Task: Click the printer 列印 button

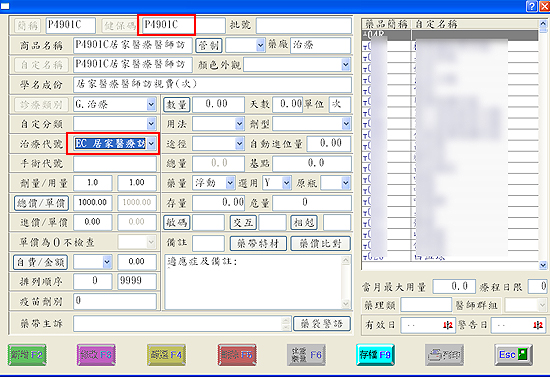Action: (444, 355)
